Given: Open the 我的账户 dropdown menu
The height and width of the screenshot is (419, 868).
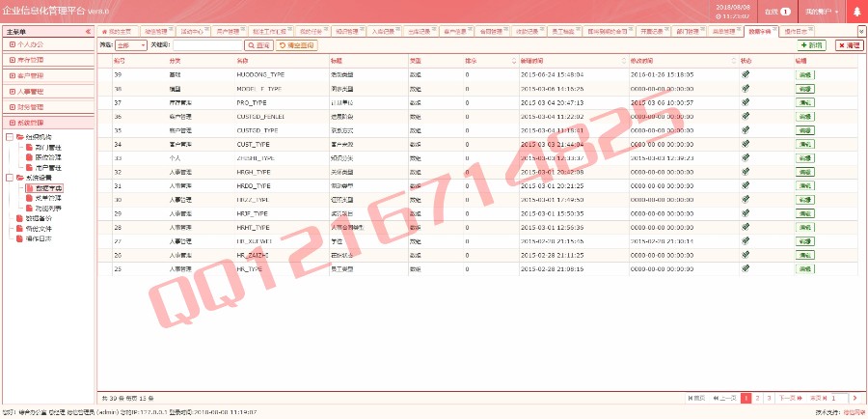Looking at the screenshot, I should point(822,12).
